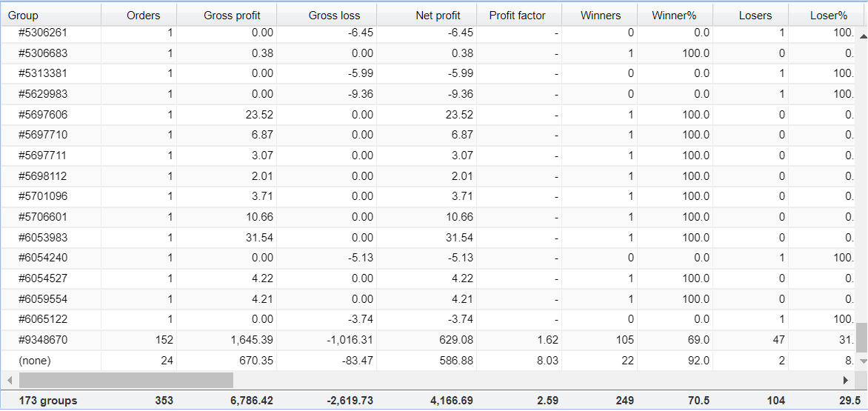Sort by the Orders column header
Screen dimensions: 868x411
pos(139,15)
